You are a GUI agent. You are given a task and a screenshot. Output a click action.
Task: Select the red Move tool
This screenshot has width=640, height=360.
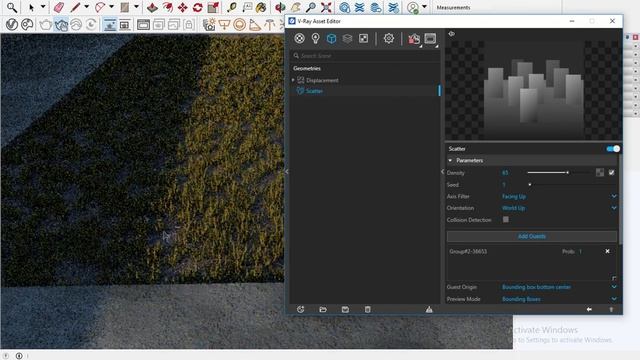(x=182, y=7)
